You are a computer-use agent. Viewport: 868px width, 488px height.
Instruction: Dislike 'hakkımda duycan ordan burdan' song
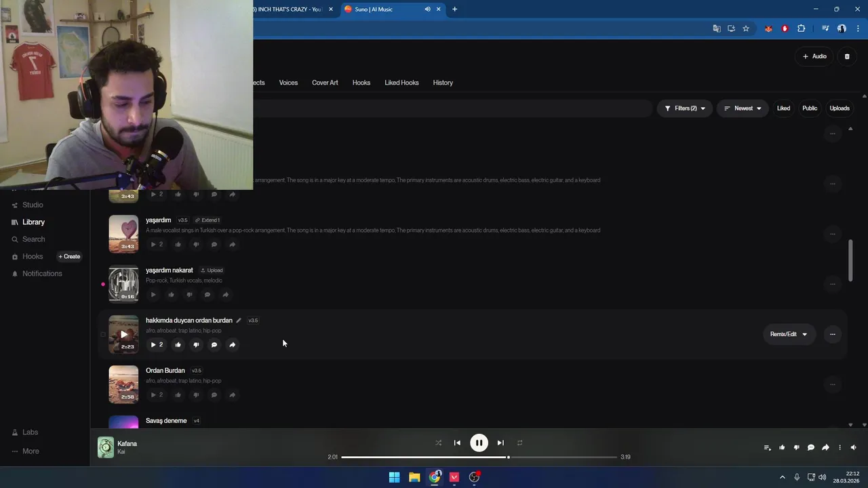196,345
